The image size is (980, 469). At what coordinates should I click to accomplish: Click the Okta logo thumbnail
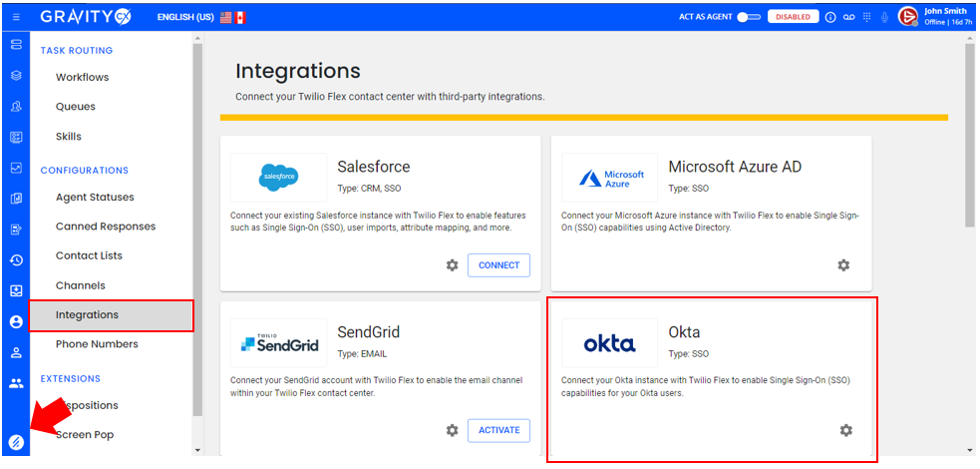pyautogui.click(x=609, y=342)
